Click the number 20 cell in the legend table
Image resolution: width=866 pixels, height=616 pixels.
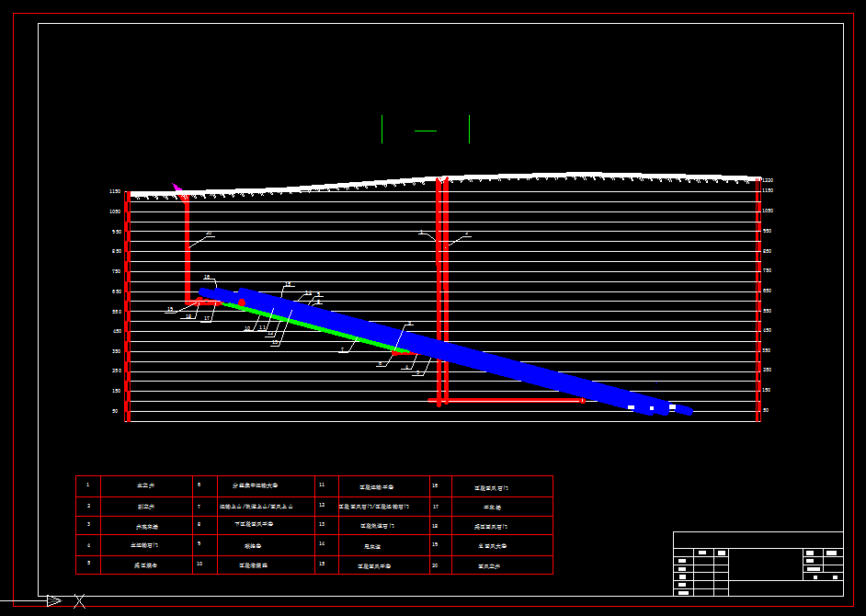(x=440, y=565)
